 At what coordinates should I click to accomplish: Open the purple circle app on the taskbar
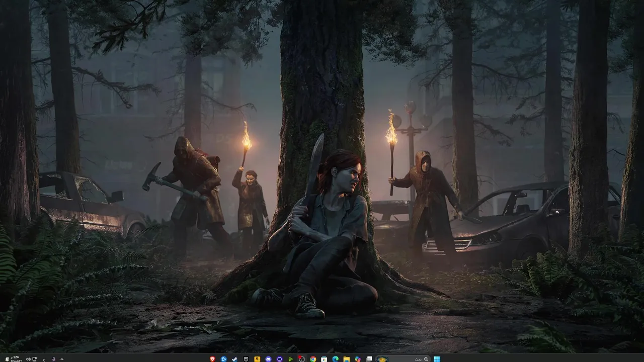tap(279, 359)
